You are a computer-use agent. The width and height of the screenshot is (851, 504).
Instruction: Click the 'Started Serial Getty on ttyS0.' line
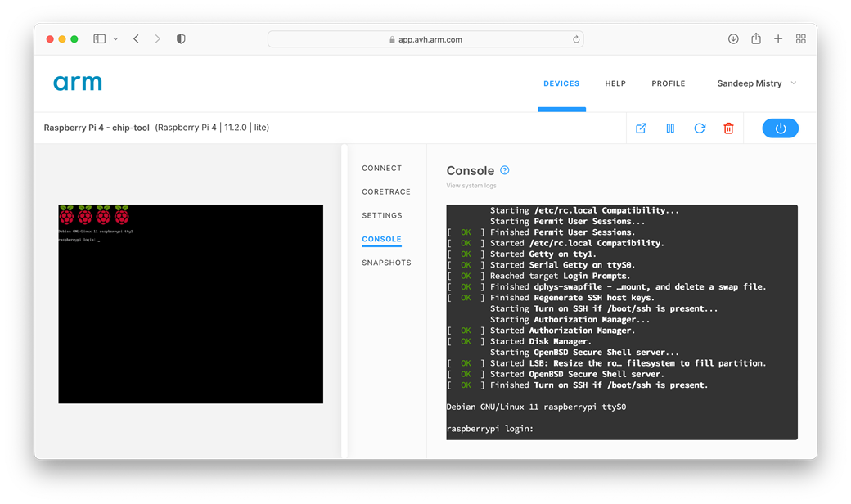point(562,265)
